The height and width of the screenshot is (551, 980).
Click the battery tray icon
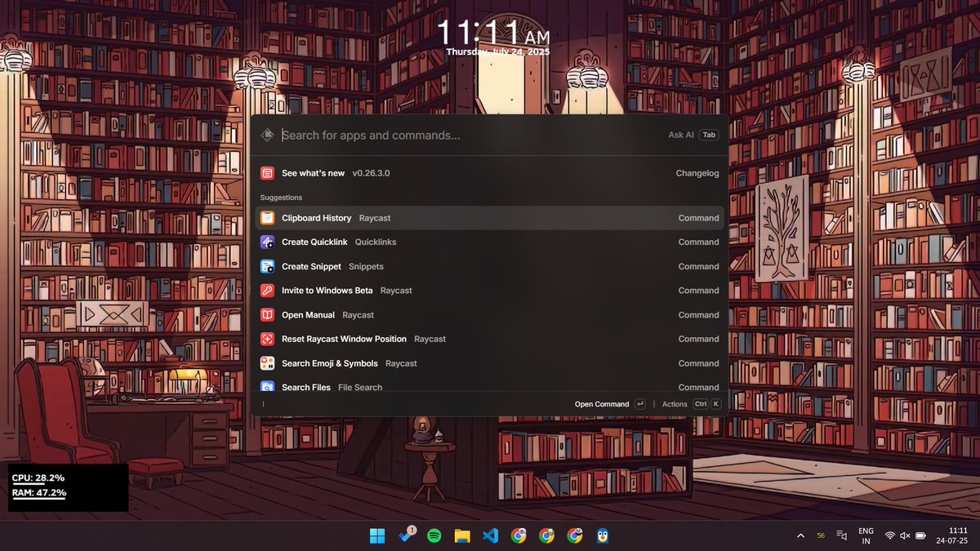click(x=920, y=535)
